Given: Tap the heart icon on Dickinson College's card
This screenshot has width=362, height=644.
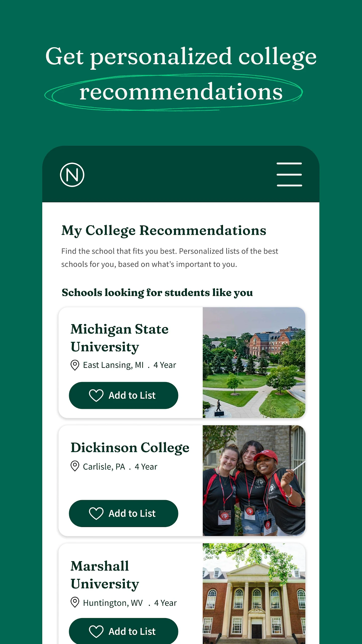Looking at the screenshot, I should 96,513.
